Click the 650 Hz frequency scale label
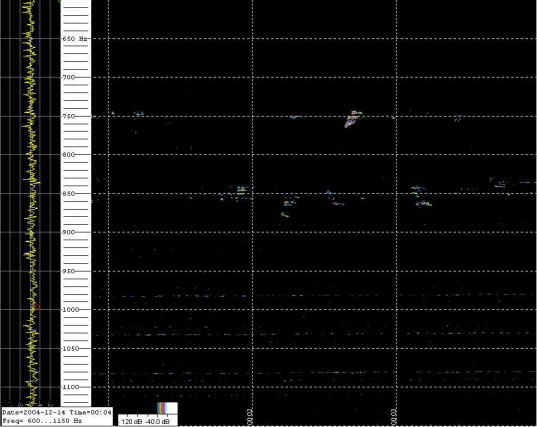This screenshot has height=427, width=537. [x=75, y=39]
